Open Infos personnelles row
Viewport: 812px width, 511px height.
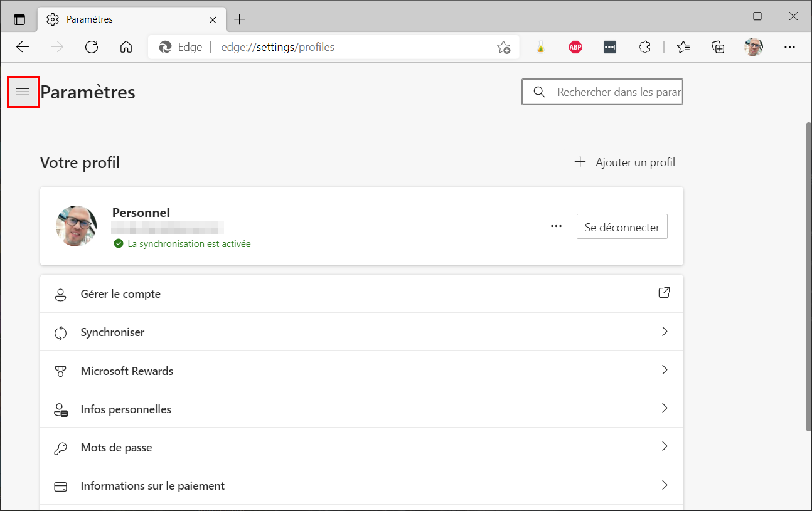coord(361,409)
